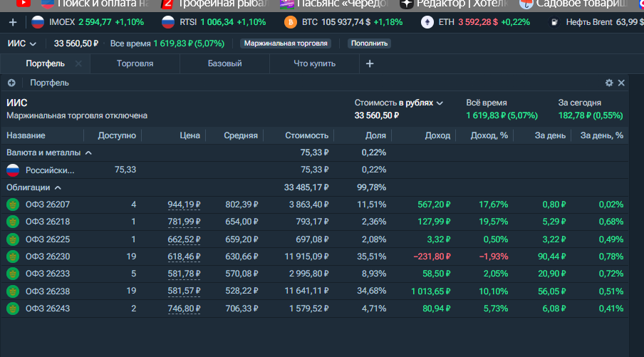Sort by the Доля column header
The height and width of the screenshot is (357, 644).
point(376,135)
